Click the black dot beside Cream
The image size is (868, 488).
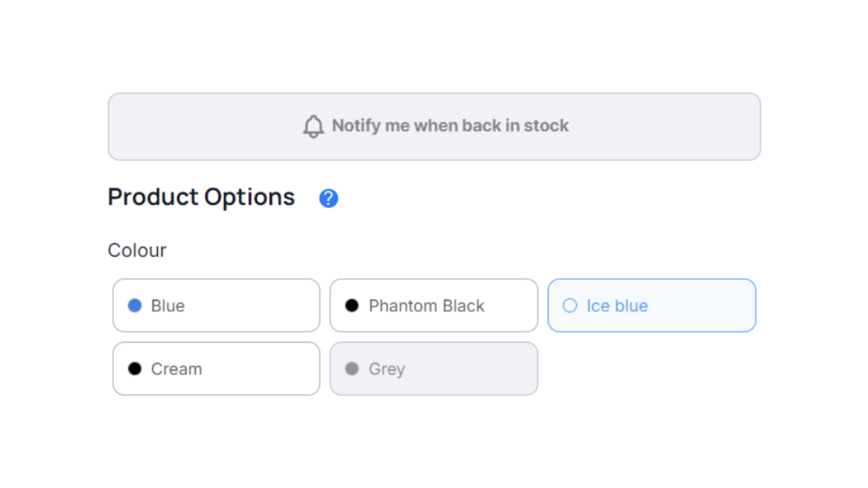135,369
